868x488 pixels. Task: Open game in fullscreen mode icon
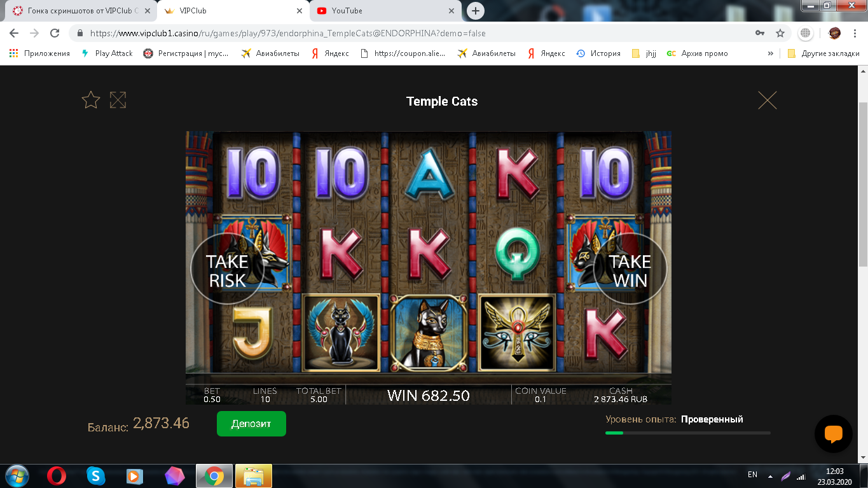(x=118, y=100)
